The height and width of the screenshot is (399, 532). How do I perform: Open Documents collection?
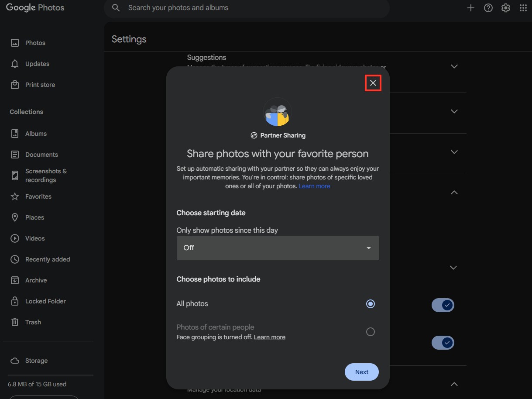click(41, 155)
